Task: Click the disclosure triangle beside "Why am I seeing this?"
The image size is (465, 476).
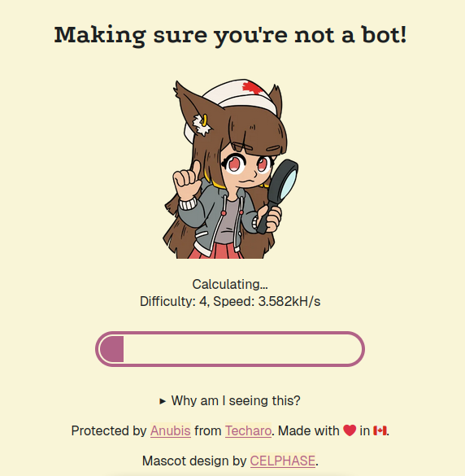Action: [163, 401]
